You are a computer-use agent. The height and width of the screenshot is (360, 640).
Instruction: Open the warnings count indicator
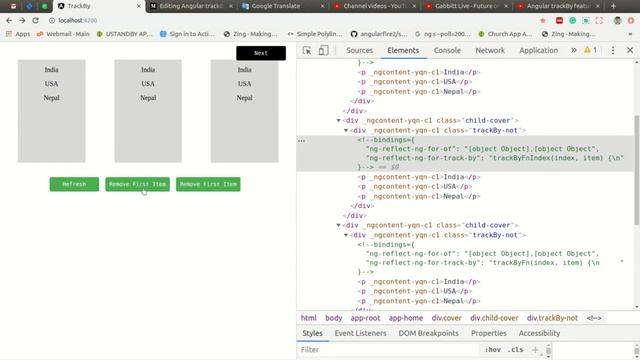pos(590,50)
